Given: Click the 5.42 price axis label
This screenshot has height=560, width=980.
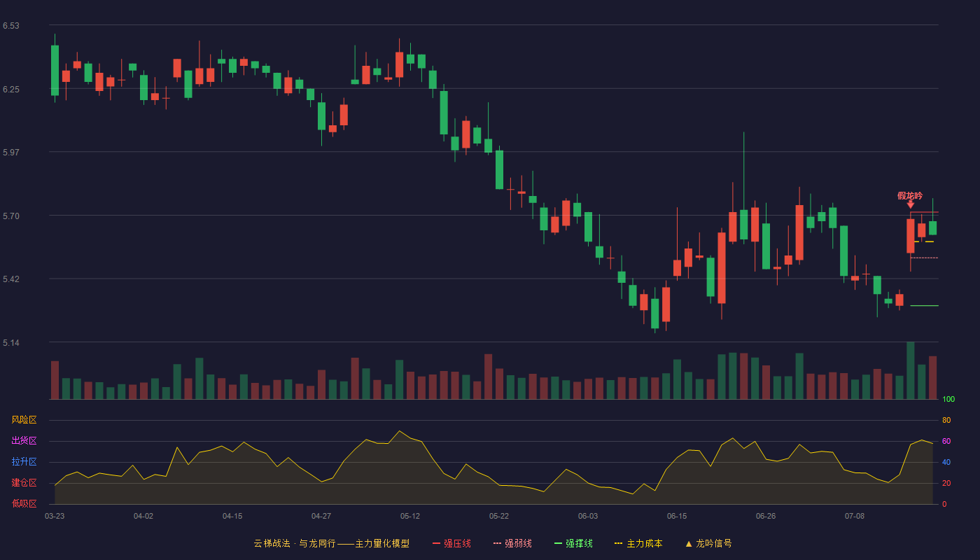Looking at the screenshot, I should (11, 279).
